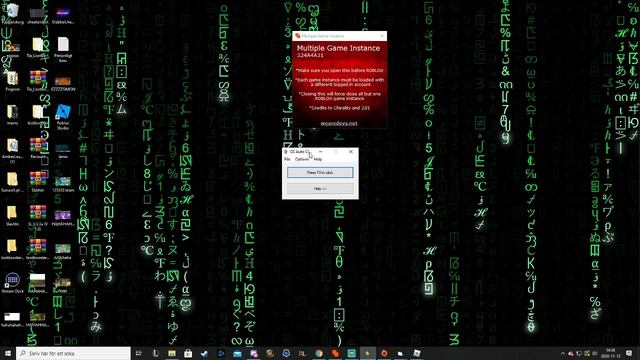This screenshot has width=640, height=360.
Task: Click the 'Press F8 to click' button
Action: pyautogui.click(x=320, y=173)
